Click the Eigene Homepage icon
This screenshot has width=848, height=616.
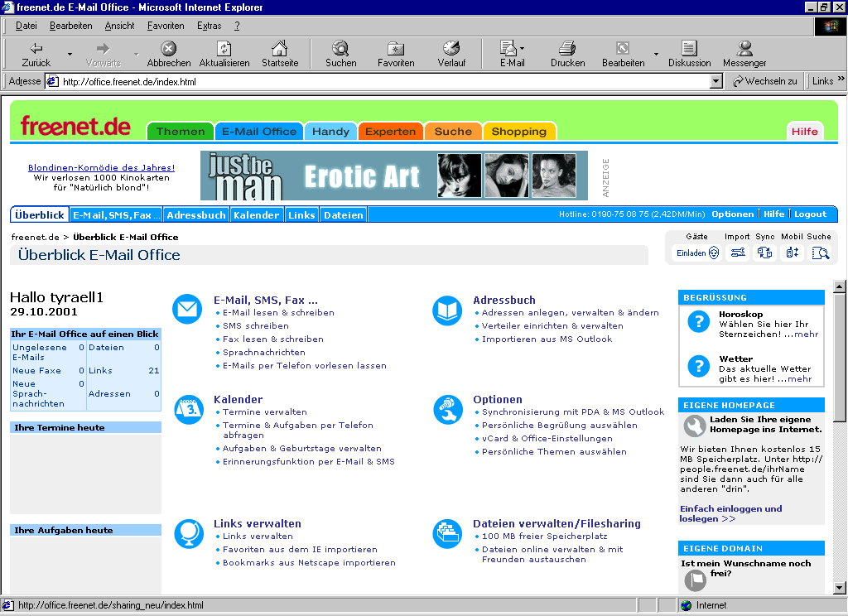tap(695, 426)
